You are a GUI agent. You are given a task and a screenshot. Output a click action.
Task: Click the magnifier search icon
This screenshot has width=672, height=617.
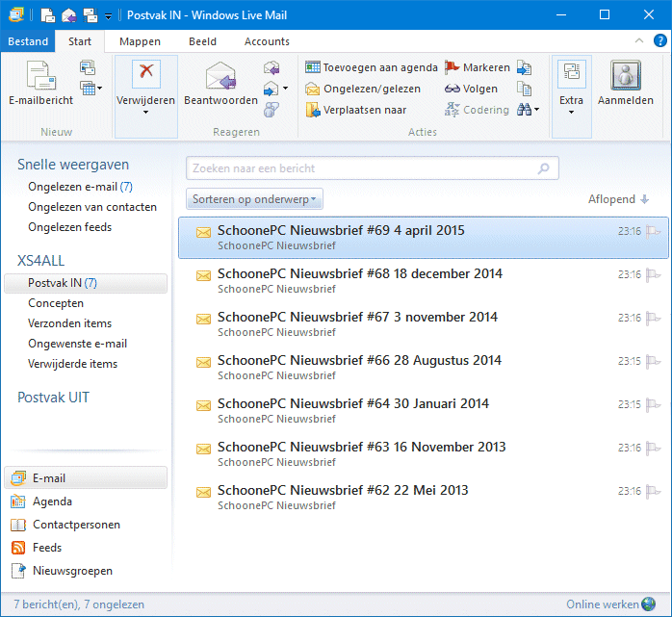(543, 167)
